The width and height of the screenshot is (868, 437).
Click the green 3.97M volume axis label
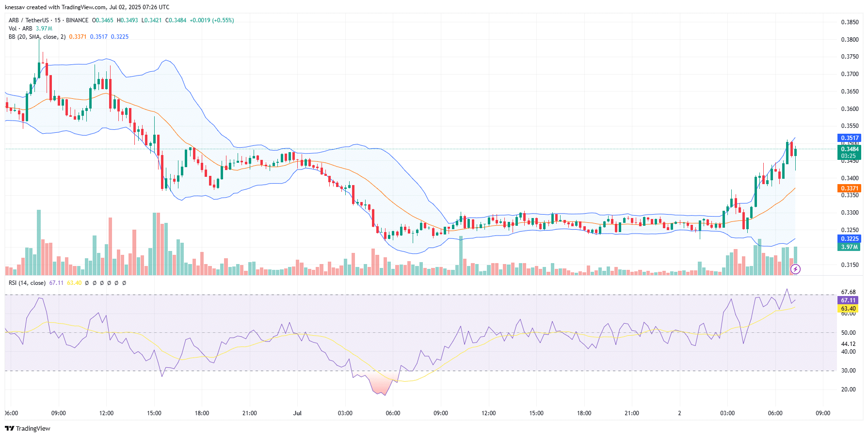coord(850,247)
